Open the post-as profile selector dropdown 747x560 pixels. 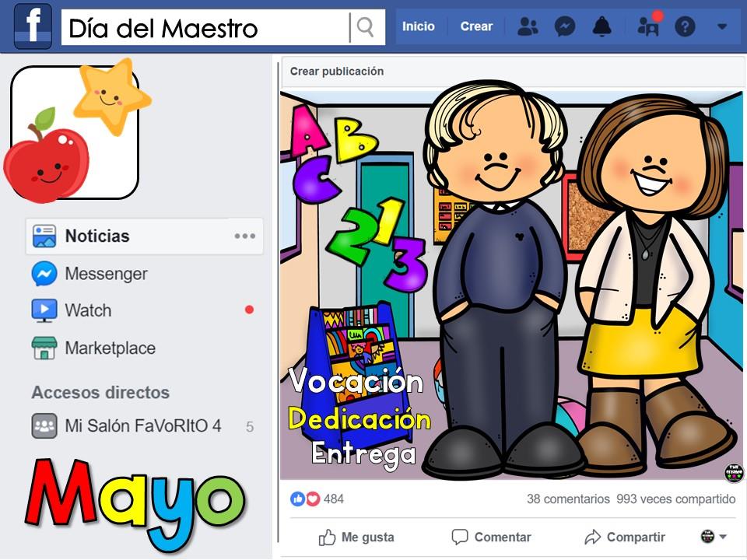(714, 537)
